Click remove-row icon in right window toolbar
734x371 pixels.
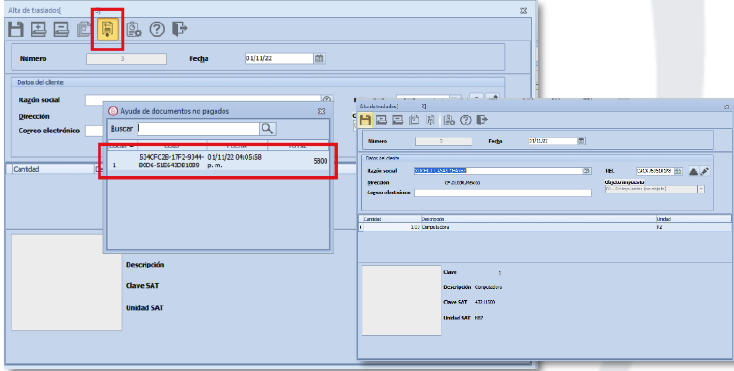coord(398,120)
